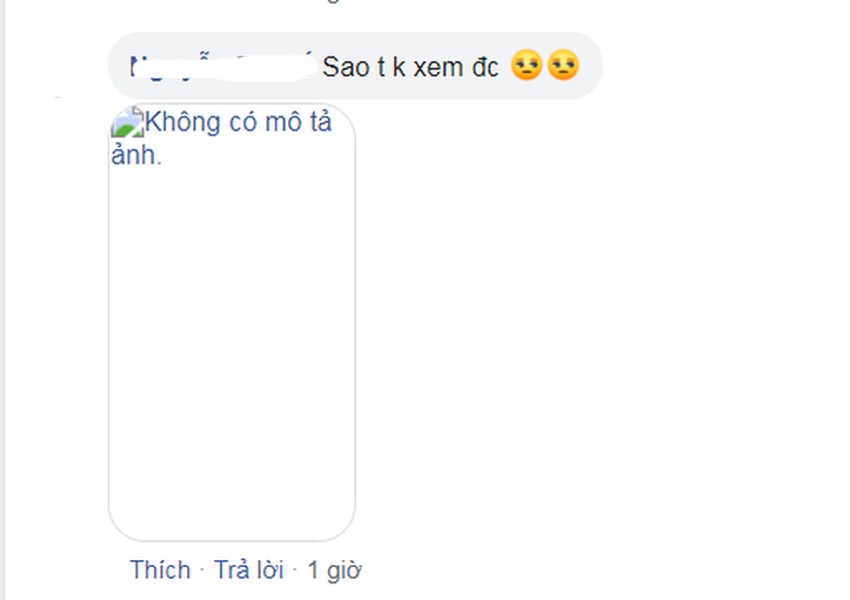Reply using the Trả lời link
This screenshot has width=850, height=600.
[x=249, y=570]
